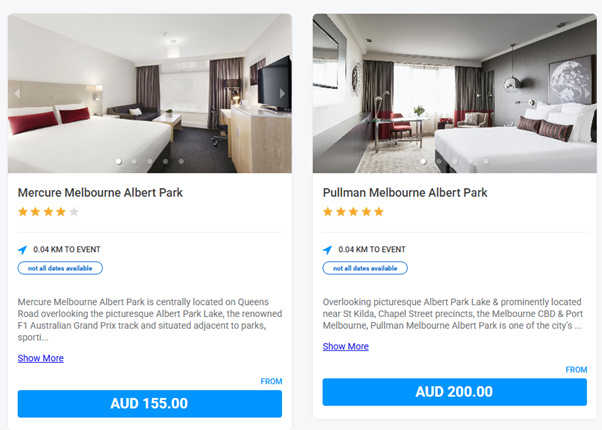
Task: Open the Pullman Melbourne Albert Park title
Action: (x=405, y=192)
